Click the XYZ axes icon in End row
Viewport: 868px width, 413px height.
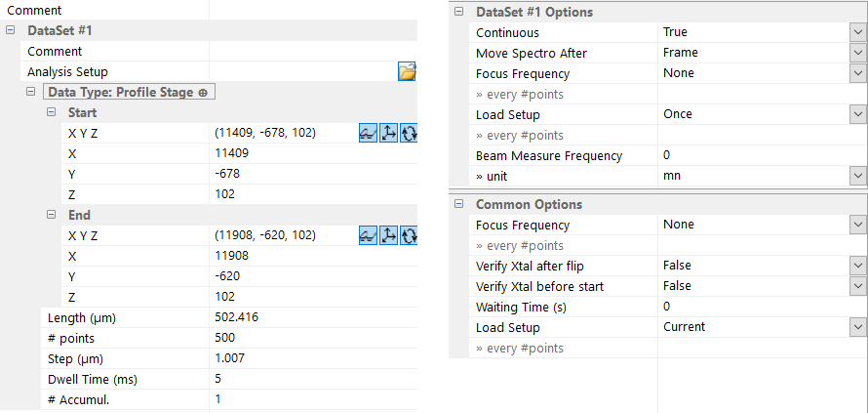point(388,235)
